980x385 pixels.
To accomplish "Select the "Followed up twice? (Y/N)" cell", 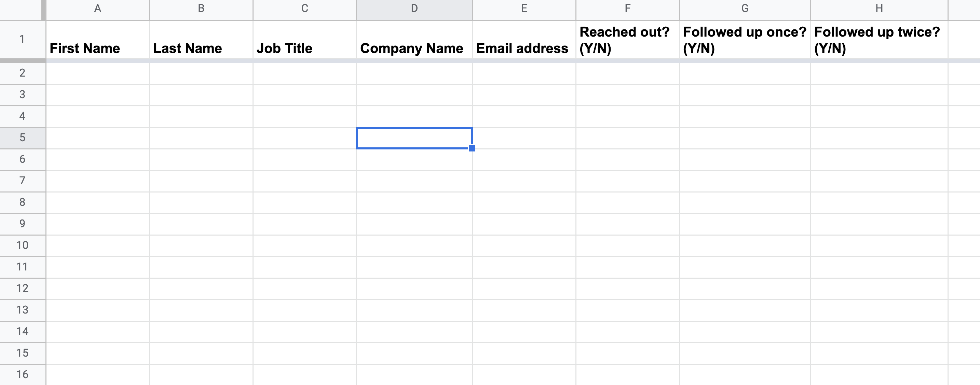I will click(879, 40).
